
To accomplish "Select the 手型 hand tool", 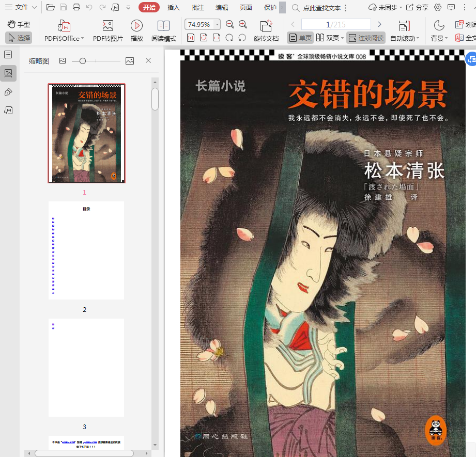I will tap(19, 24).
